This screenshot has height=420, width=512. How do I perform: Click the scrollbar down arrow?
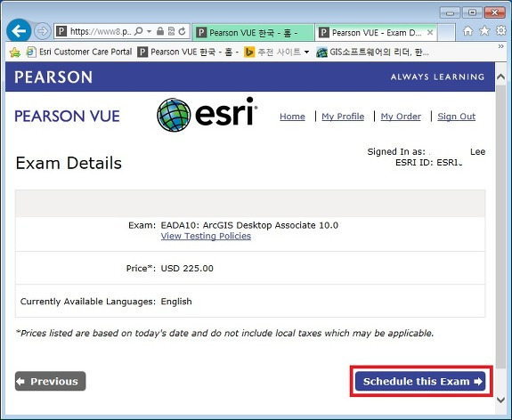point(500,400)
